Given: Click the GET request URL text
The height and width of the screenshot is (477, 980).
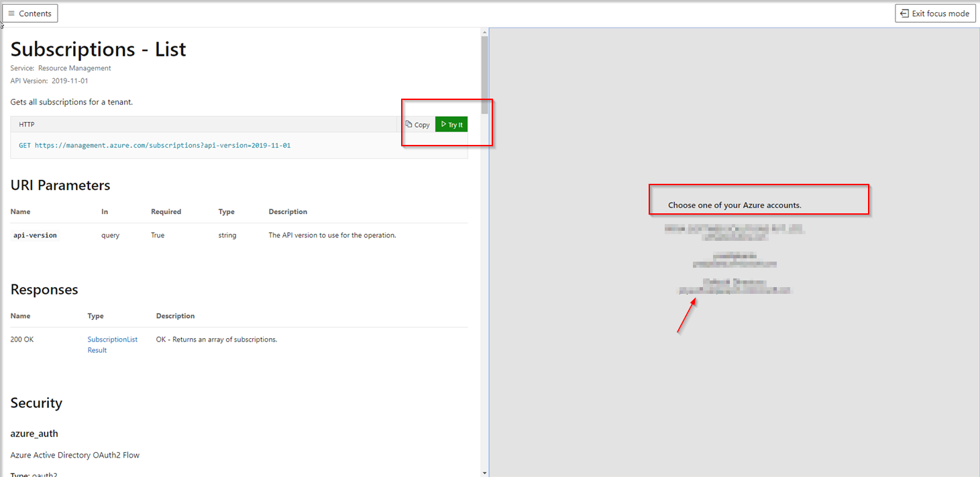Looking at the screenshot, I should [155, 145].
